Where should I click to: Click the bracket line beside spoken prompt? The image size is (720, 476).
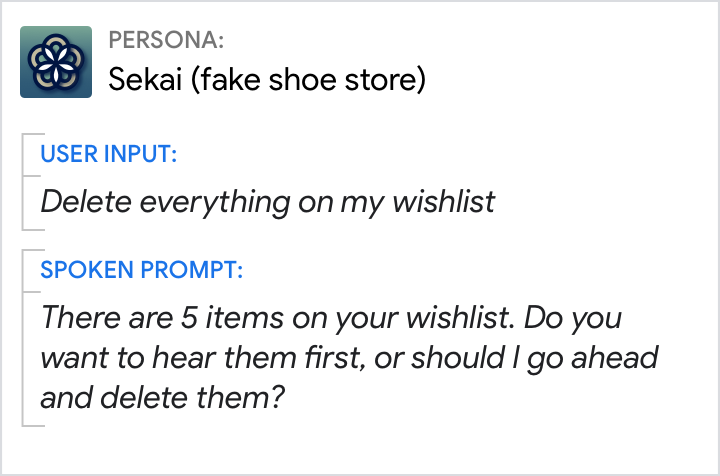click(x=23, y=340)
